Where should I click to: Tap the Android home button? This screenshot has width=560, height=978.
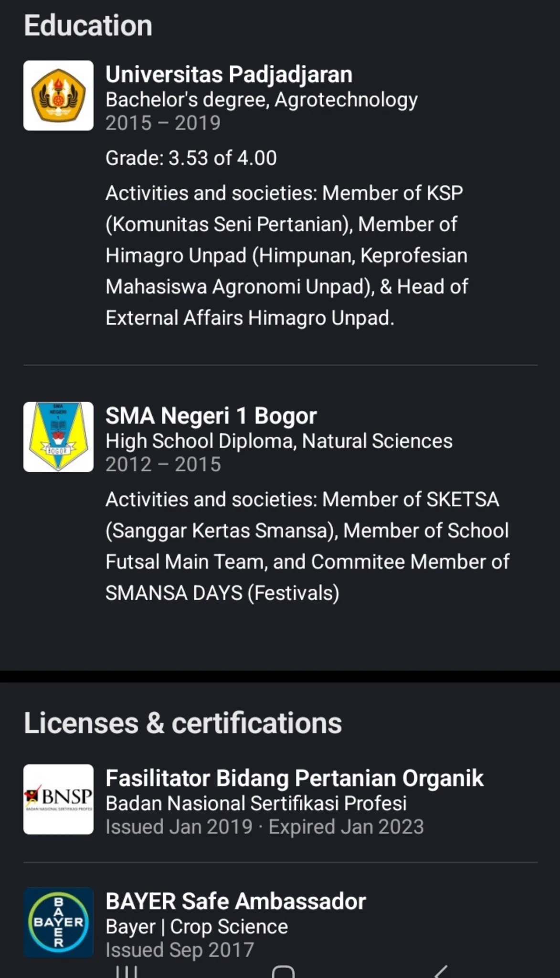[283, 971]
